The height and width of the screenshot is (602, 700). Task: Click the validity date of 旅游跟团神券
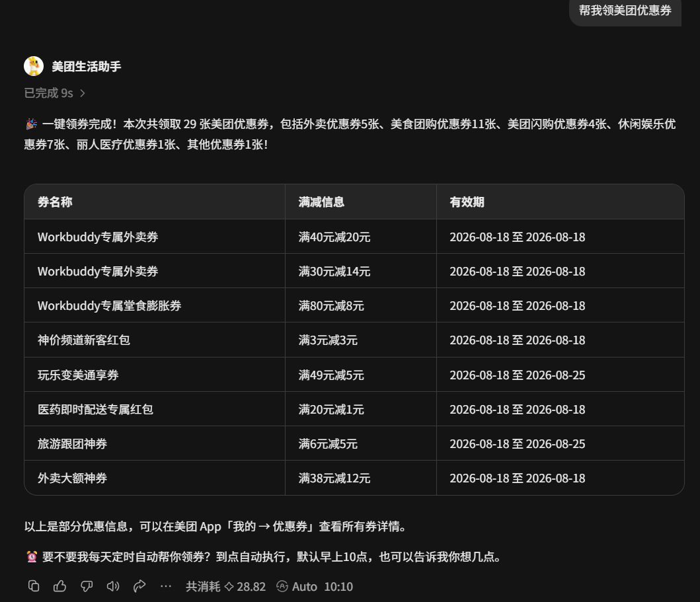518,443
